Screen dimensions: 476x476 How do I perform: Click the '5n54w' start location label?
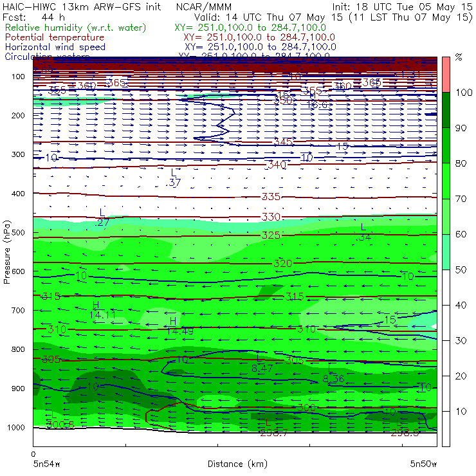point(47,464)
